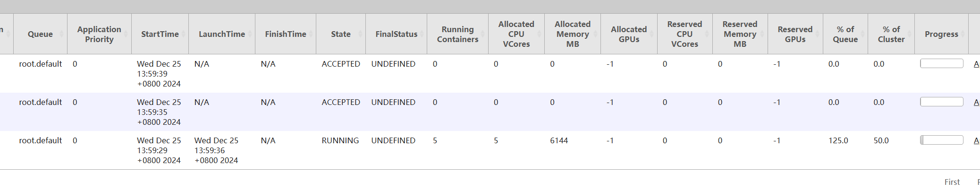
Task: Click the State column sort icon
Action: (x=360, y=34)
